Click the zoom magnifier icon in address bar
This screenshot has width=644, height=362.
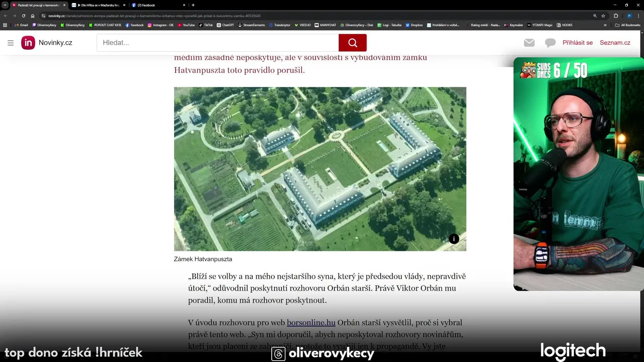pyautogui.click(x=595, y=16)
